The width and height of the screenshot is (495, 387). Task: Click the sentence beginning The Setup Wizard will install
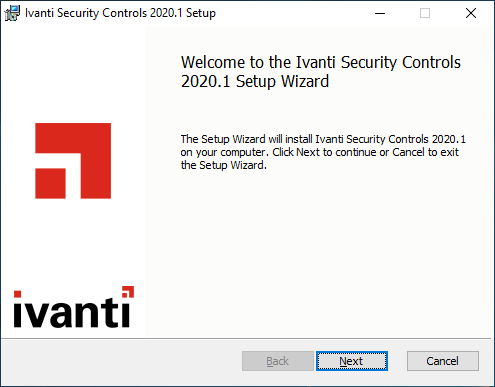(x=323, y=139)
